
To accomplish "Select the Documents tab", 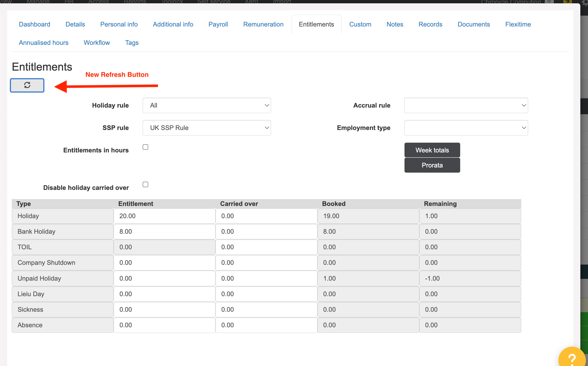I will [474, 24].
